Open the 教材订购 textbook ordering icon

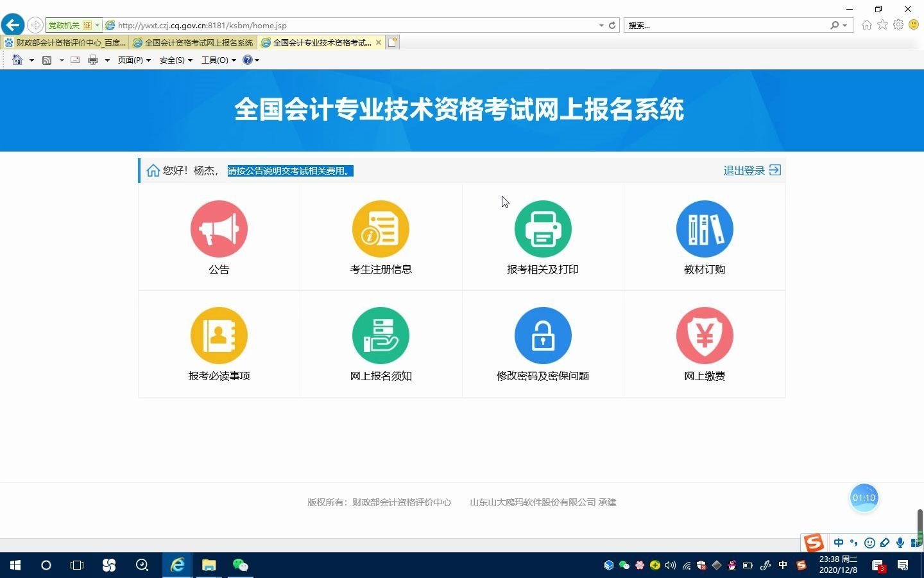click(x=704, y=229)
